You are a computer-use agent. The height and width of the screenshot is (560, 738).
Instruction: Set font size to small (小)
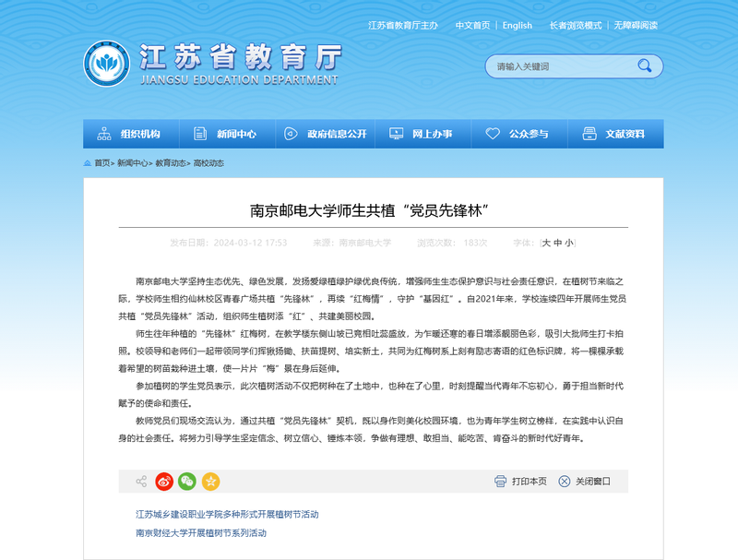[569, 243]
